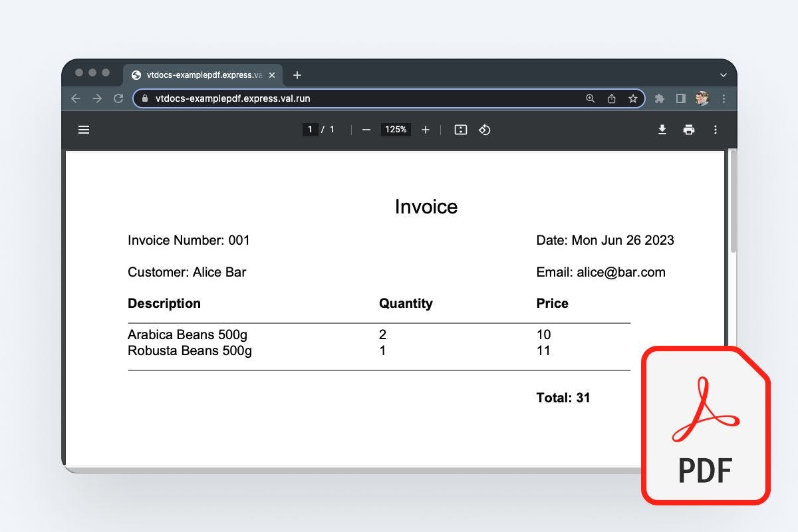Click the 125% zoom level field
This screenshot has height=532, width=798.
point(396,130)
